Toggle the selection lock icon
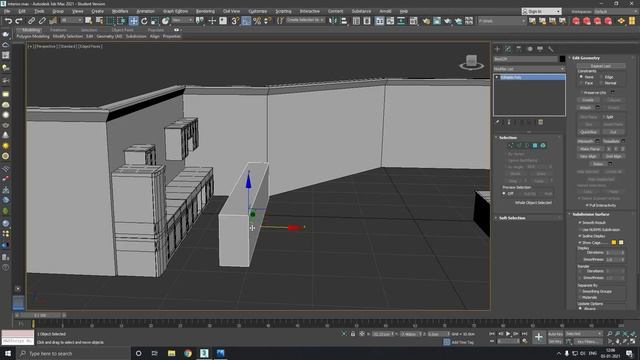 tap(353, 334)
